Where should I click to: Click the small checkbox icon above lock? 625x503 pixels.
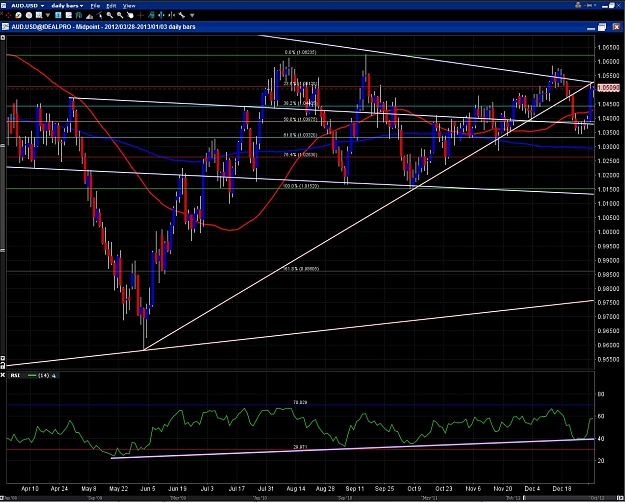point(3,358)
